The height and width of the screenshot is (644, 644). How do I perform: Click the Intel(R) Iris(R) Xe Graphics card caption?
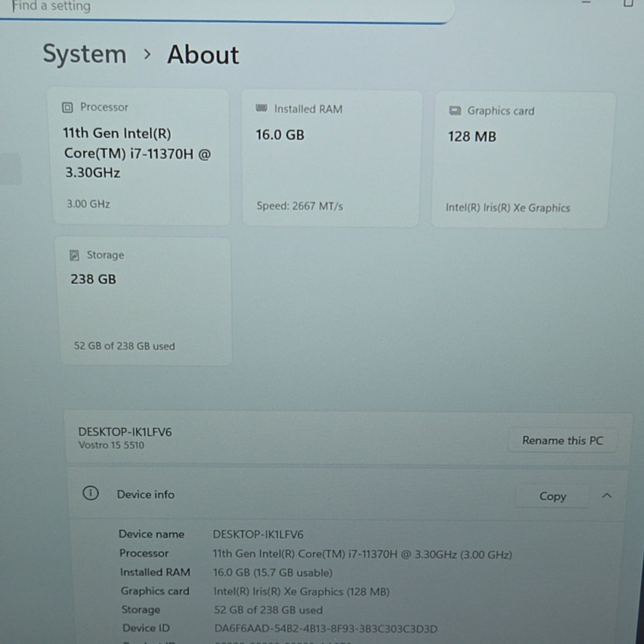(x=508, y=208)
